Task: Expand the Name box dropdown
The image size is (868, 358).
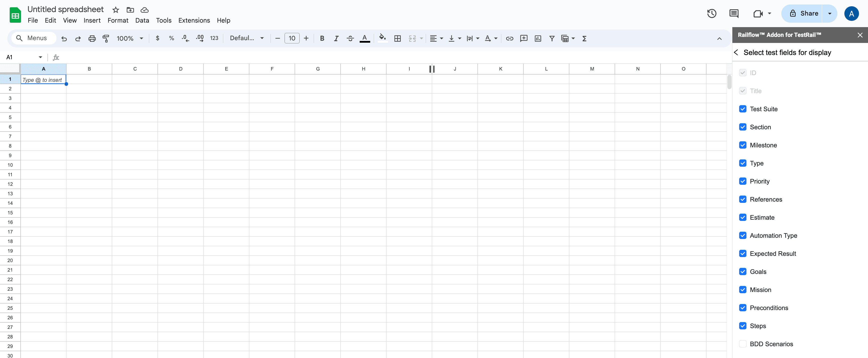Action: click(40, 57)
